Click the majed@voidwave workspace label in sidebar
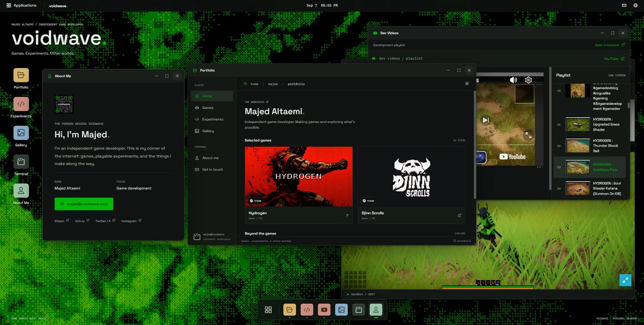 click(x=214, y=234)
